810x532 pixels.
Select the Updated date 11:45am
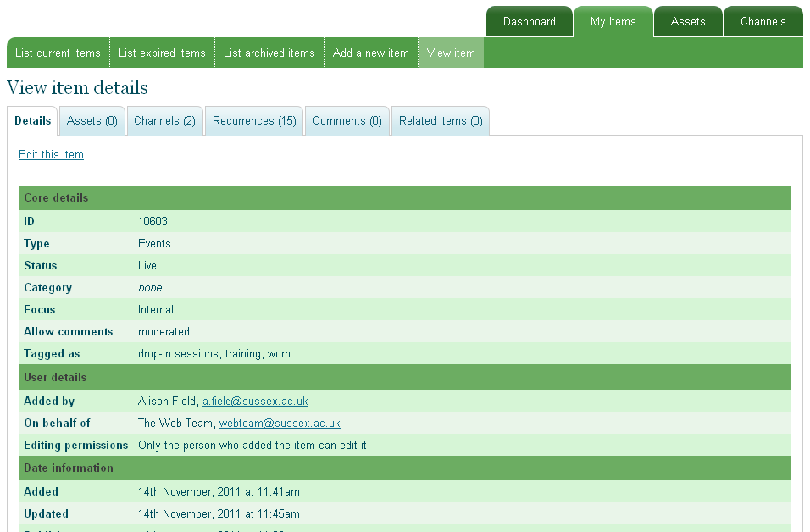coord(219,514)
